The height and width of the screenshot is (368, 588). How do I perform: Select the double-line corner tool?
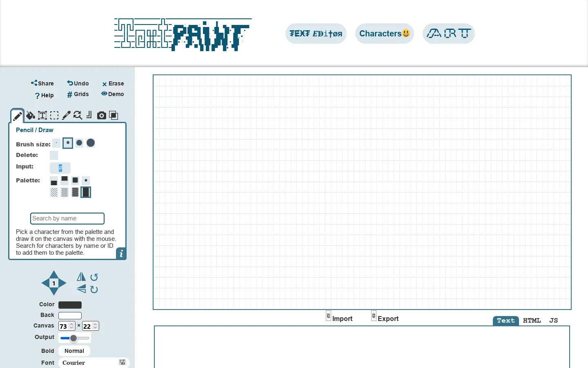pyautogui.click(x=89, y=115)
